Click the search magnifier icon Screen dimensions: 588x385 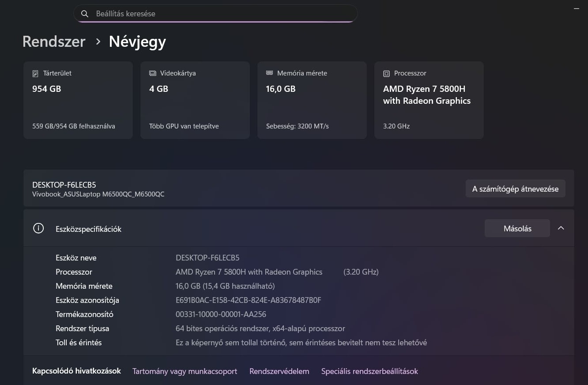coord(85,14)
